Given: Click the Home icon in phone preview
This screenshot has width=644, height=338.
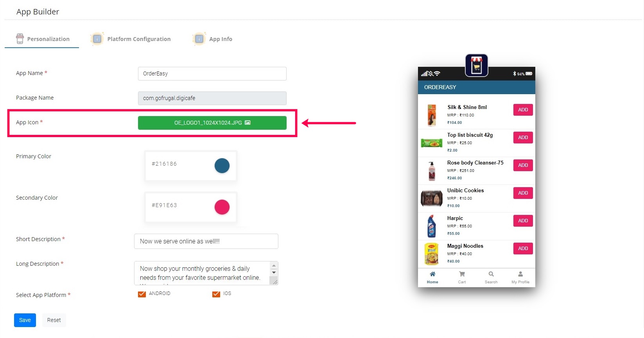Looking at the screenshot, I should [x=432, y=274].
